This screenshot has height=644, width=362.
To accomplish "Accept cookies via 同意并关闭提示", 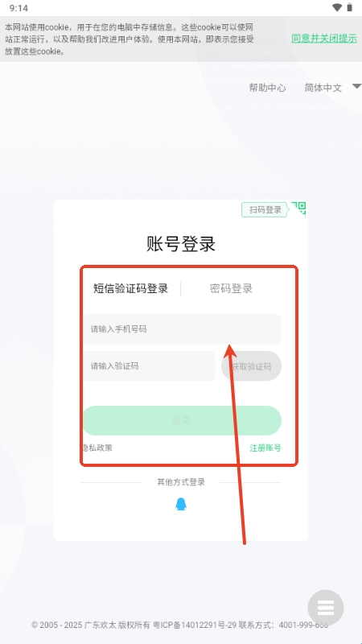I will pos(324,39).
